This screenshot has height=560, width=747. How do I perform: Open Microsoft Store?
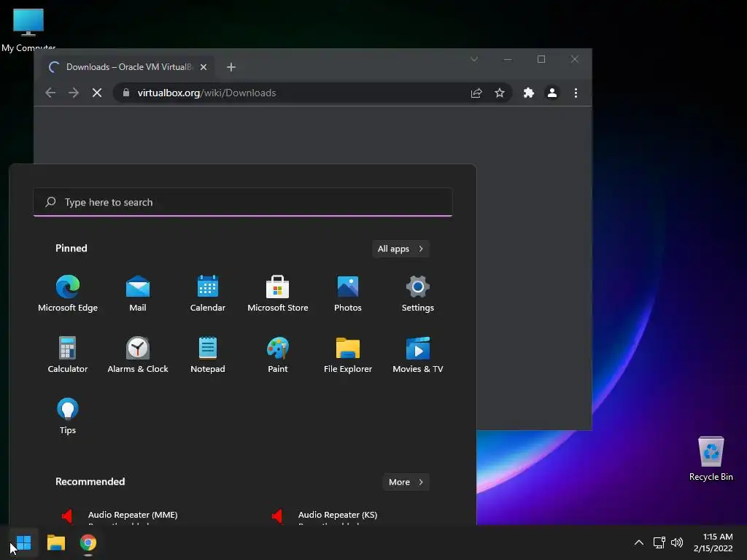click(278, 293)
